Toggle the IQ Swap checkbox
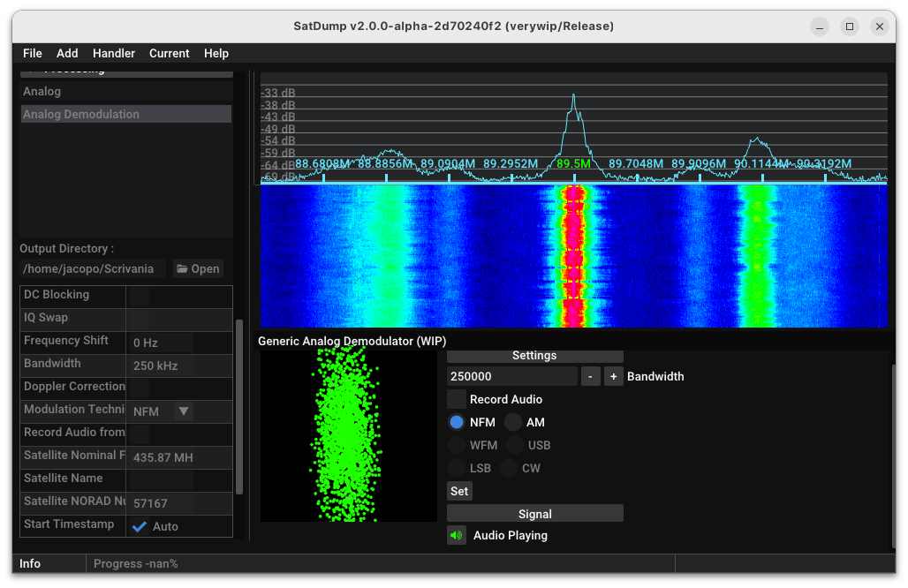This screenshot has width=908, height=588. click(139, 319)
